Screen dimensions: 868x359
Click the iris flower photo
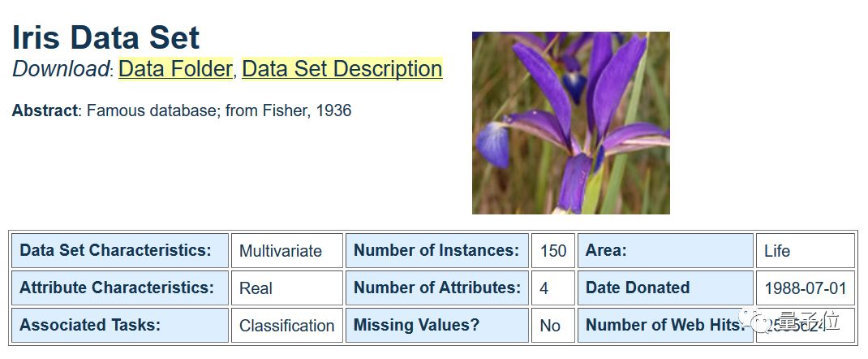571,123
